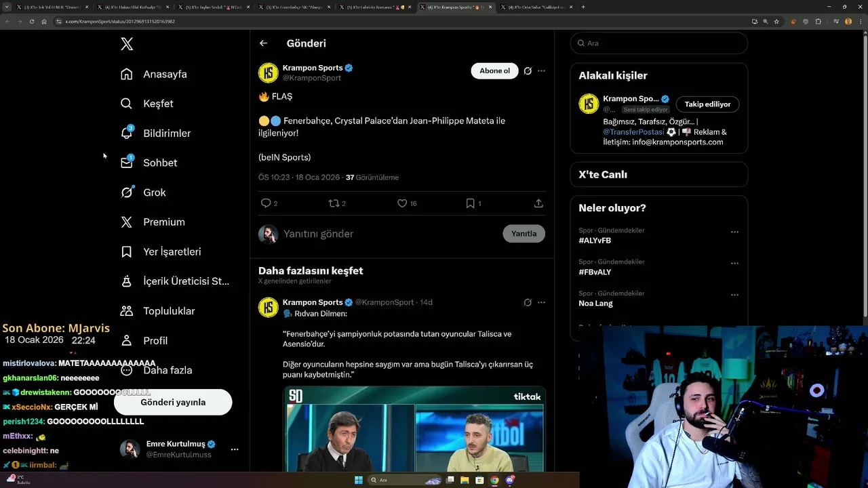Screen dimensions: 868x488
Task: Open Yer İşaretleri bookmarks
Action: coord(161,251)
